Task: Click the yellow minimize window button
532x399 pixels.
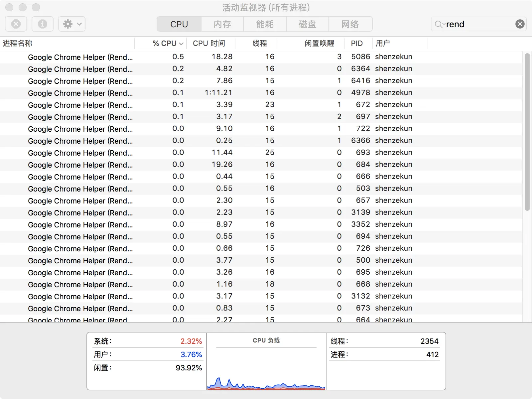Action: pos(23,7)
